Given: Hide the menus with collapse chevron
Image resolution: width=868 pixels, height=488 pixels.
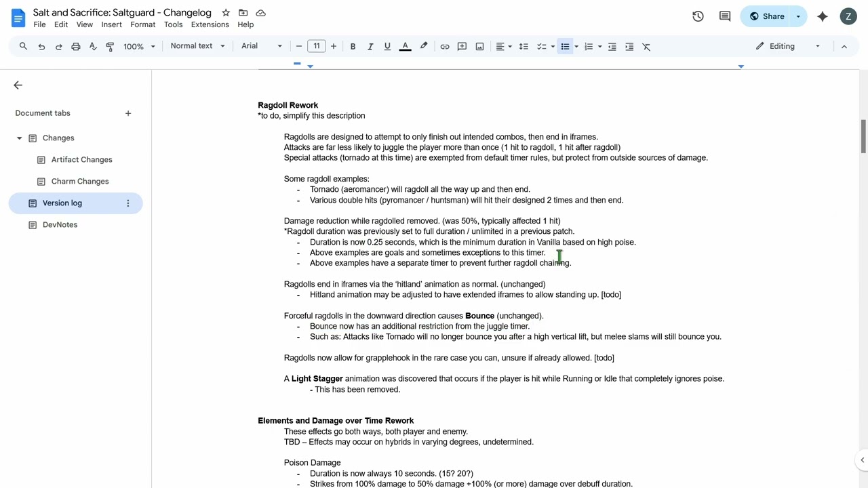Looking at the screenshot, I should pyautogui.click(x=844, y=46).
